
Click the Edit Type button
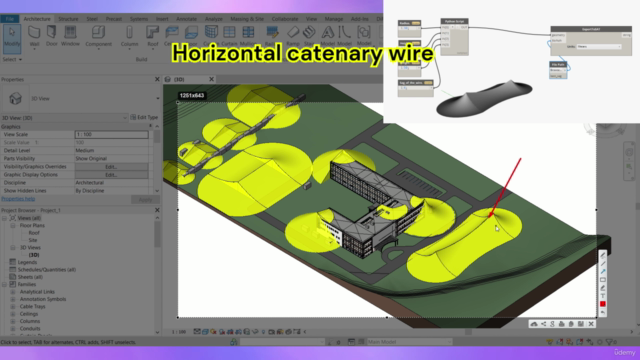pos(144,118)
